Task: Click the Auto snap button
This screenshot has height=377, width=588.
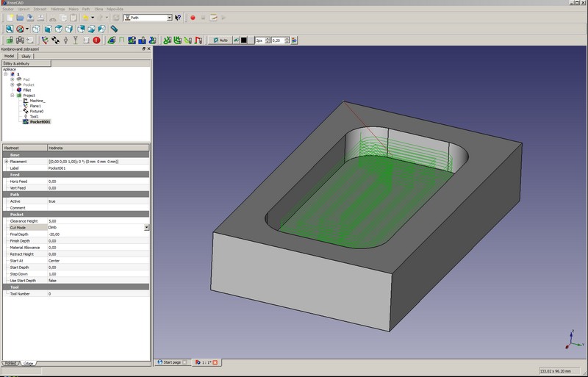Action: click(220, 40)
